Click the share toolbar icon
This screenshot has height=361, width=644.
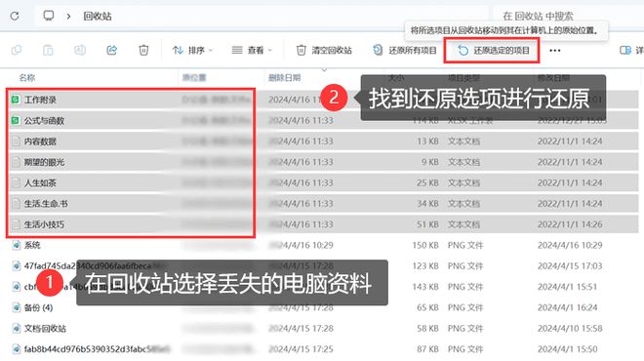coord(111,50)
